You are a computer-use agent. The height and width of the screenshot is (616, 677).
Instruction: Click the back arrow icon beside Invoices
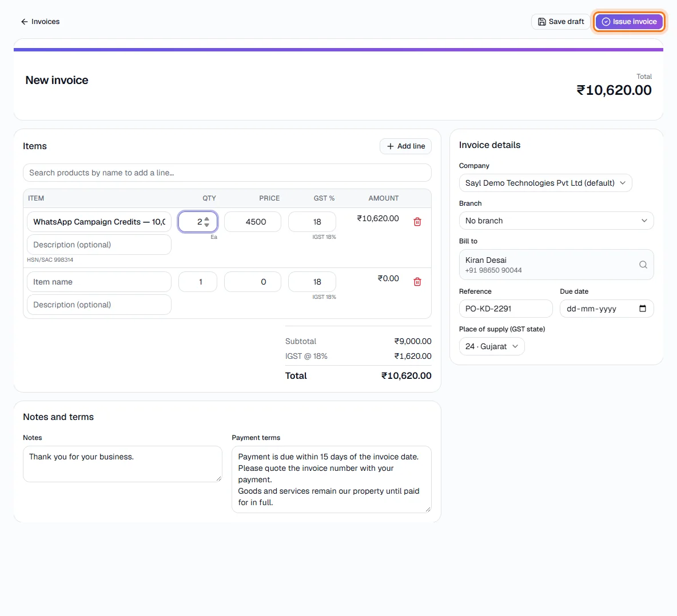(x=25, y=22)
